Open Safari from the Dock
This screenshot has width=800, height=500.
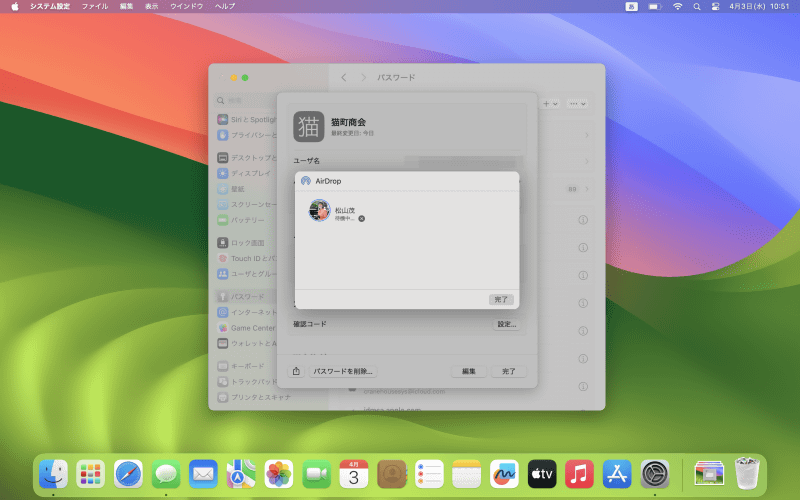128,474
